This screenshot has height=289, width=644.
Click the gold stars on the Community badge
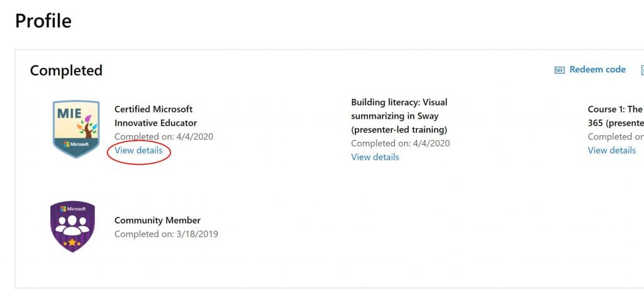(72, 243)
